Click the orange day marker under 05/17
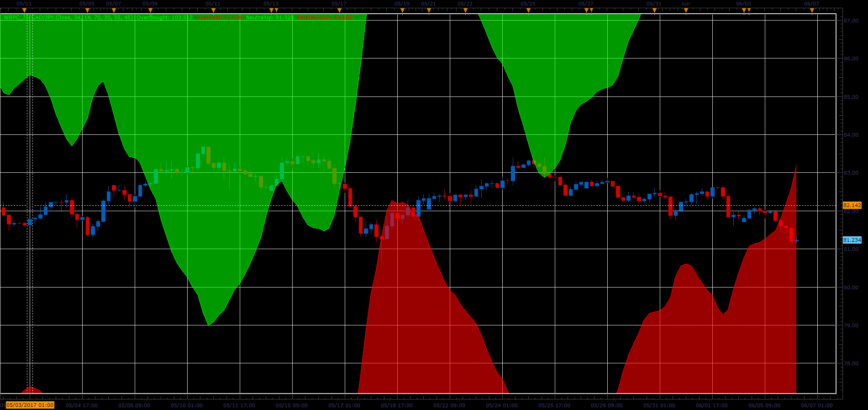This screenshot has height=410, width=868. [339, 10]
